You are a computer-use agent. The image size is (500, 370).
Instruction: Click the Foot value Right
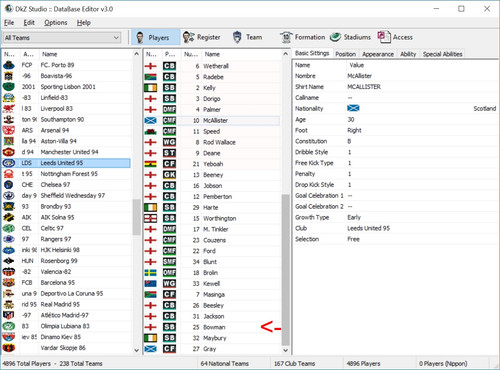[x=354, y=130]
